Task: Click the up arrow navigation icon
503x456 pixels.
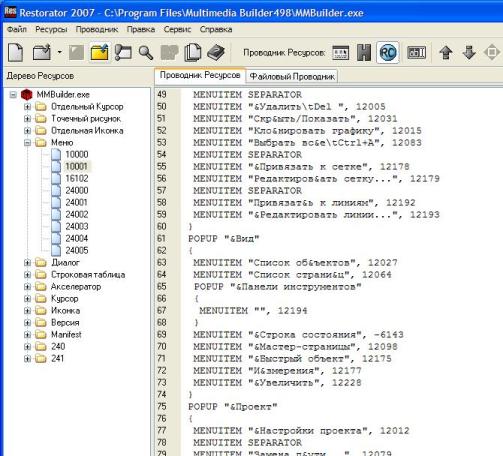Action: click(446, 53)
